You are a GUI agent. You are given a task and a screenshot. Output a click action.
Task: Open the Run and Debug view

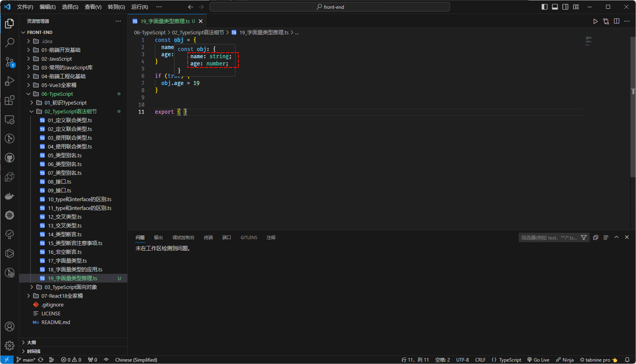click(x=10, y=81)
